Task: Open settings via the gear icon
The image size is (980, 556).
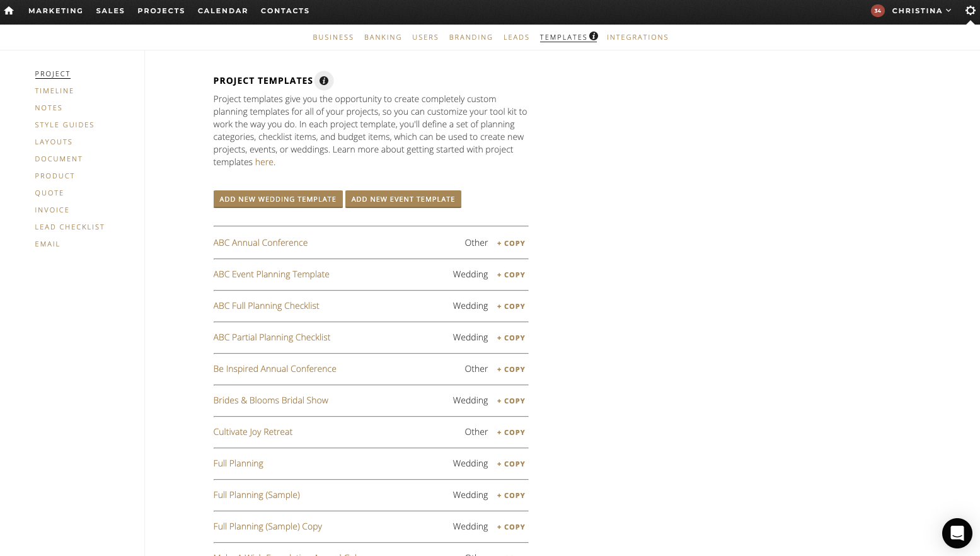Action: coord(970,10)
